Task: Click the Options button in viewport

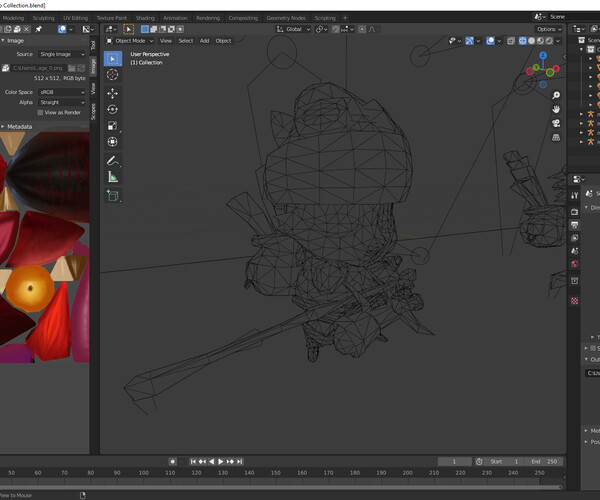Action: pos(548,29)
